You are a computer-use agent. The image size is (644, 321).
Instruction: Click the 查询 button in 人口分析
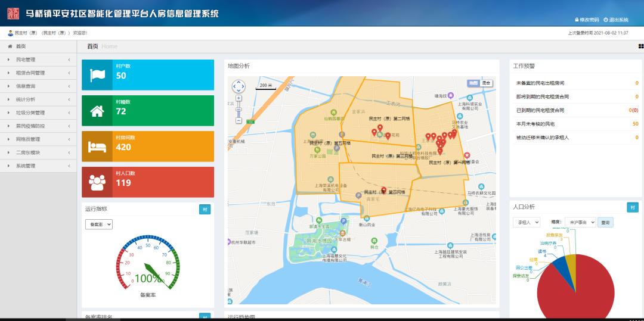click(605, 222)
